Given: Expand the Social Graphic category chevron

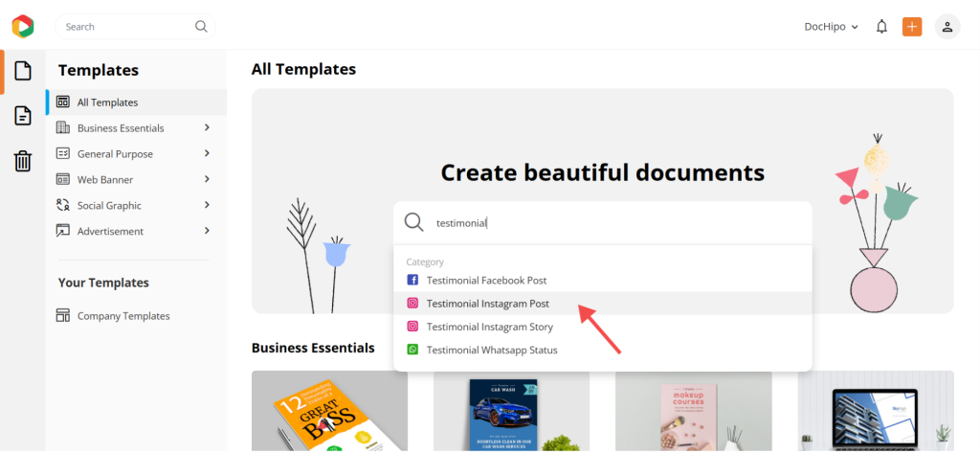Looking at the screenshot, I should [x=207, y=205].
